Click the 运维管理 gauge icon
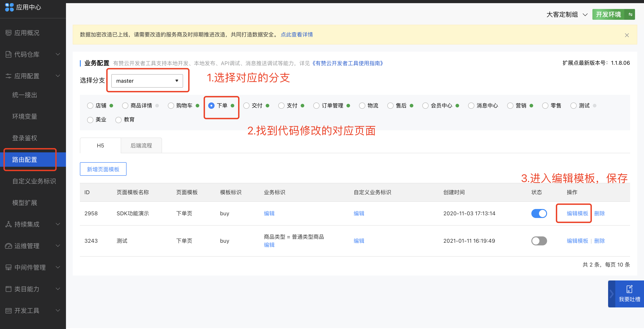This screenshot has height=329, width=644. (x=9, y=246)
